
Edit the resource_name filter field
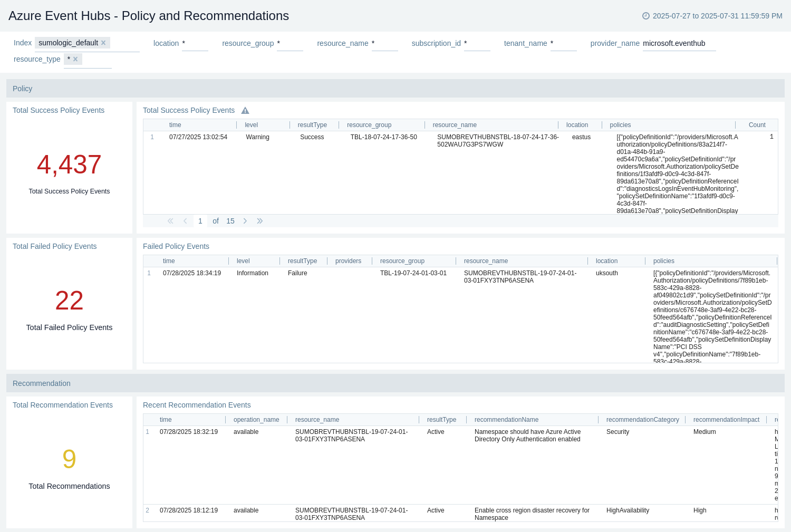point(385,44)
